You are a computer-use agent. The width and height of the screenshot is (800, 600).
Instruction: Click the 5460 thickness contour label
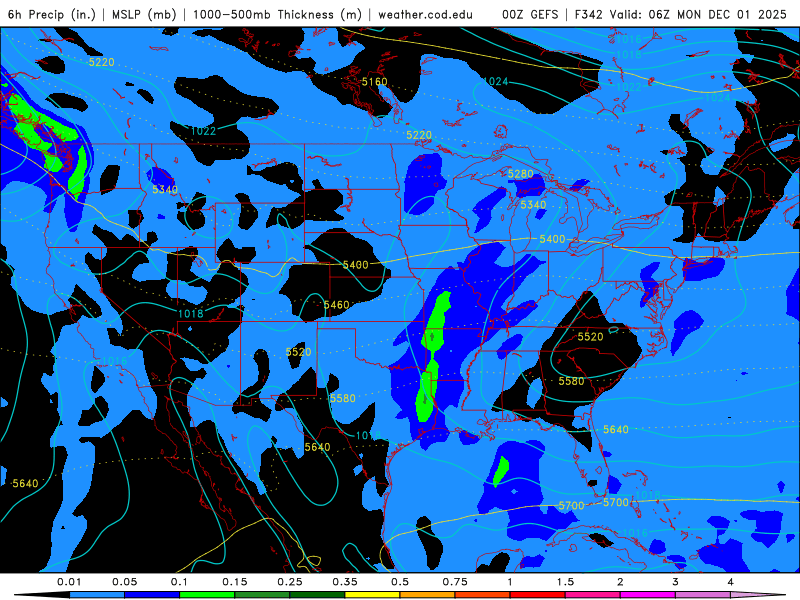point(337,305)
